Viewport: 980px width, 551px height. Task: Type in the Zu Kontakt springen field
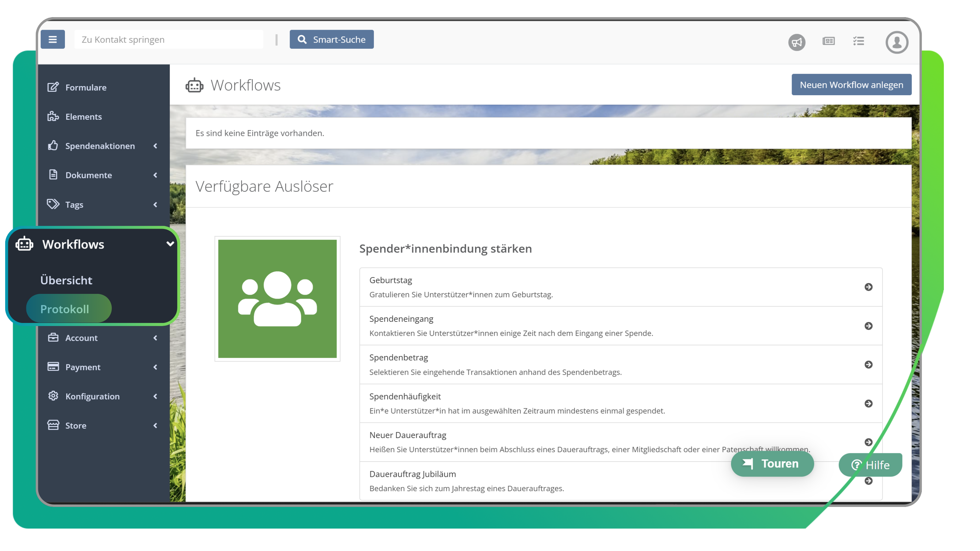168,39
